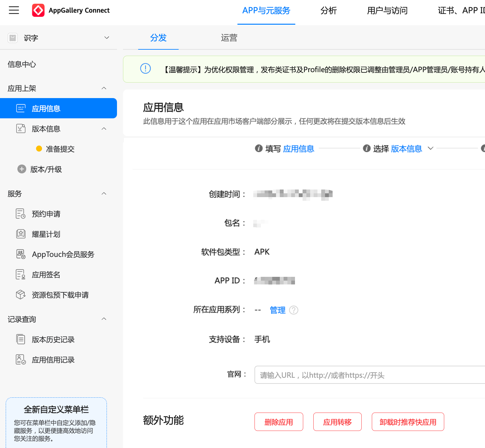Open the 用户与访问 top tab
Screen dimensions: 485x448
tap(387, 11)
